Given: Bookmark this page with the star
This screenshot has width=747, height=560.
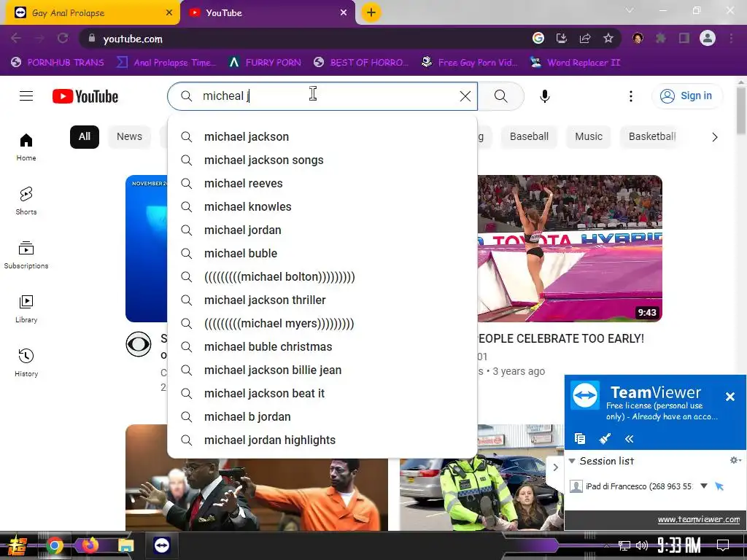Looking at the screenshot, I should [x=608, y=39].
